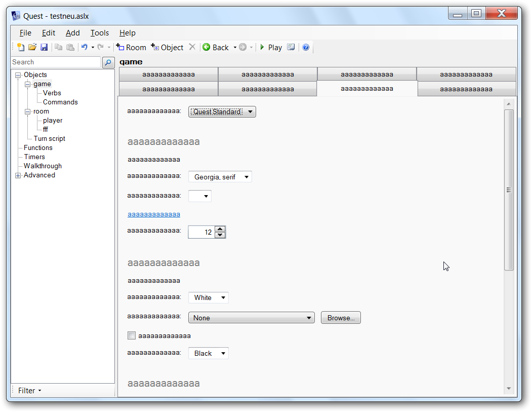Add a new Object
532x412 pixels.
168,47
